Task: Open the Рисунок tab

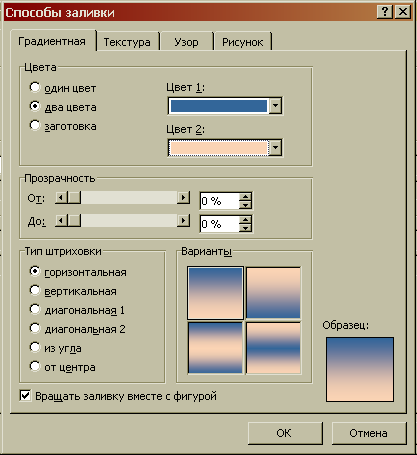Action: 242,42
